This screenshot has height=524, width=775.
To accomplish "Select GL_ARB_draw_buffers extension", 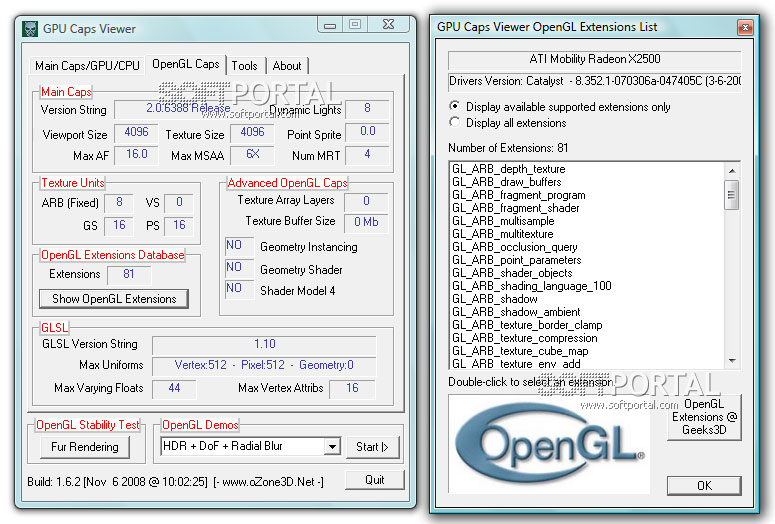I will 507,182.
